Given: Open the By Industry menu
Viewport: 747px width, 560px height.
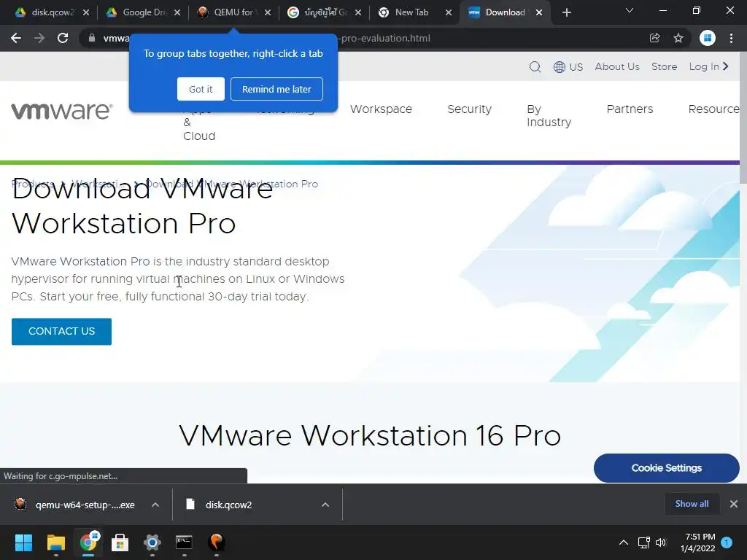Looking at the screenshot, I should coord(549,116).
